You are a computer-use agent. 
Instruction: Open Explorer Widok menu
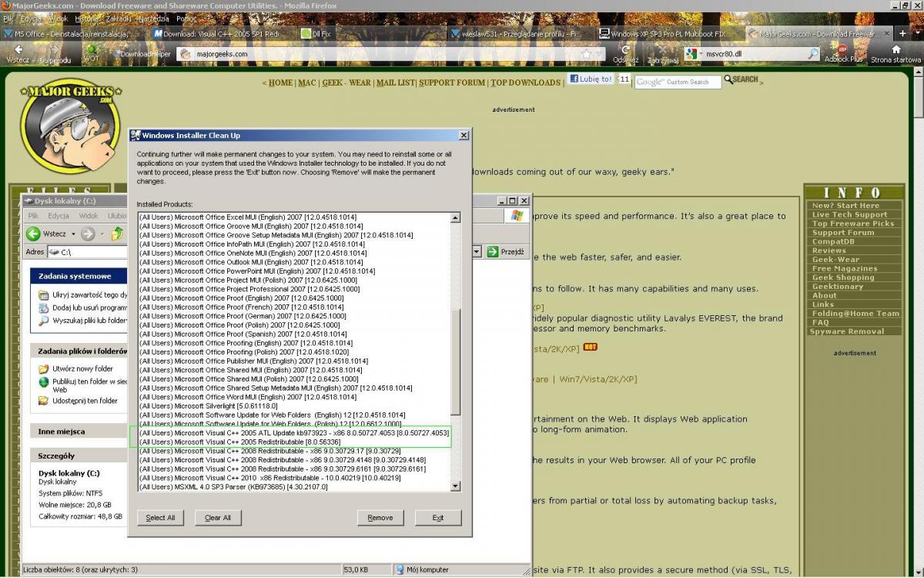click(89, 216)
